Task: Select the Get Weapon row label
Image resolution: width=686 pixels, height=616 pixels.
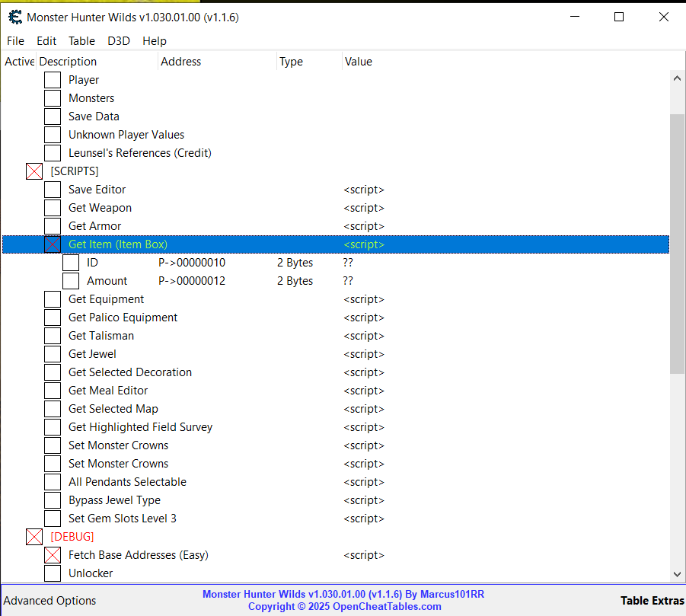Action: click(x=100, y=208)
